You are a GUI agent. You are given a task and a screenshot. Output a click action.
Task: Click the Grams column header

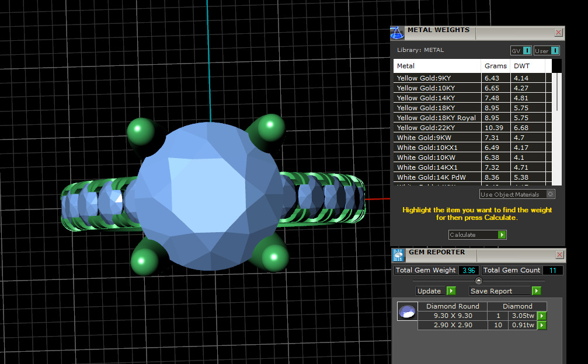pyautogui.click(x=495, y=66)
